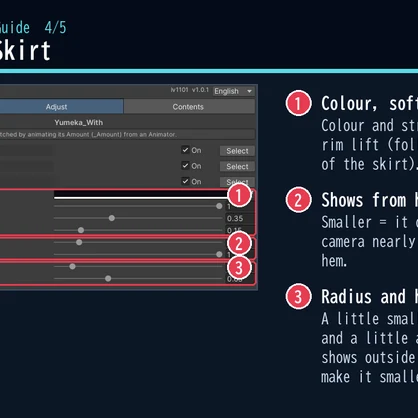Open the English language dropdown
The width and height of the screenshot is (418, 418).
(234, 91)
